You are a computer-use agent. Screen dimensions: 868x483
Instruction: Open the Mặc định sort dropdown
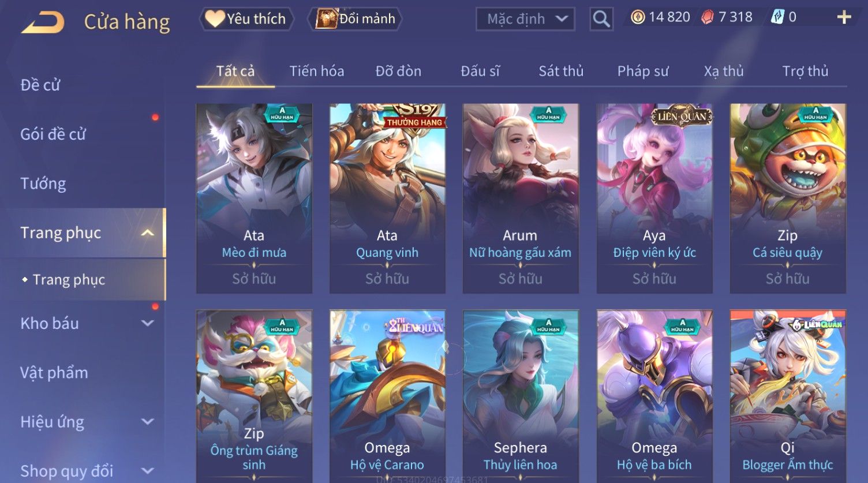(x=525, y=19)
